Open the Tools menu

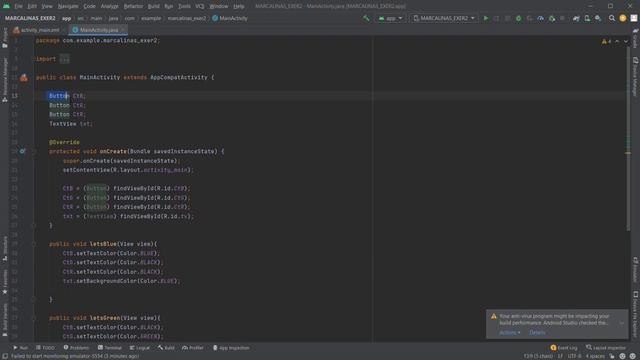(x=184, y=6)
